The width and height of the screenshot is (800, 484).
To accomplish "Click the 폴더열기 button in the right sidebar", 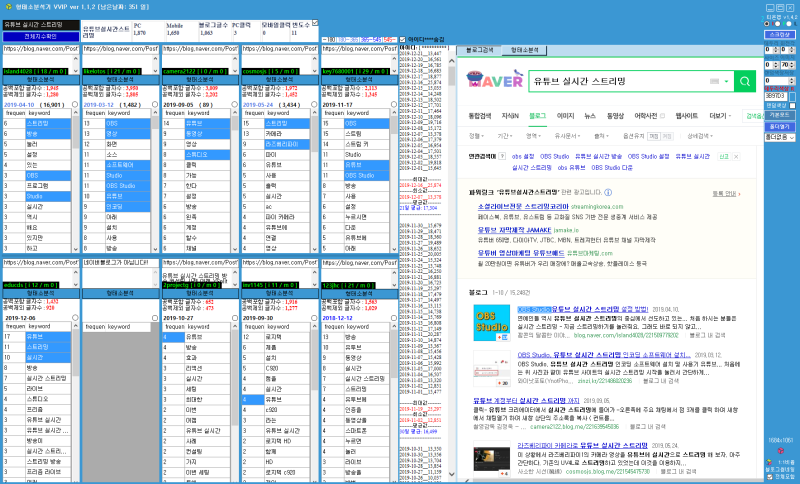I will (x=780, y=126).
